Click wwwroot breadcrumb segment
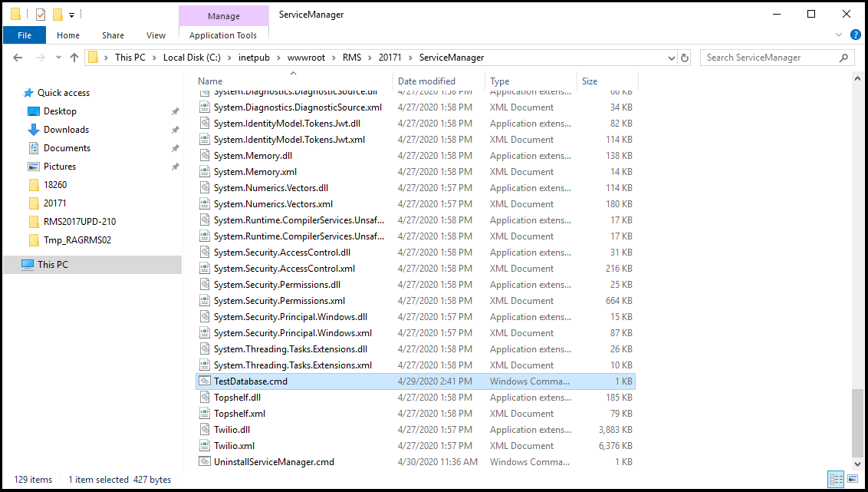Screen dimensions: 868x492 (306, 58)
